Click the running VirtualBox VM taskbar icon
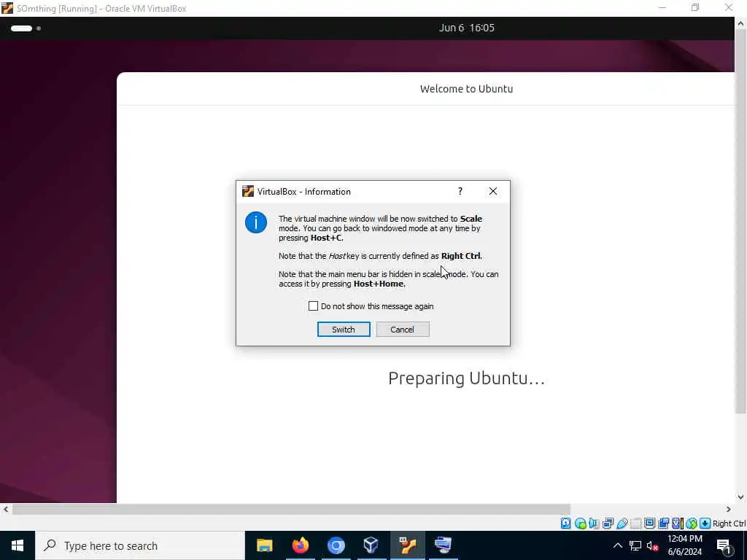This screenshot has height=560, width=747. pyautogui.click(x=407, y=545)
